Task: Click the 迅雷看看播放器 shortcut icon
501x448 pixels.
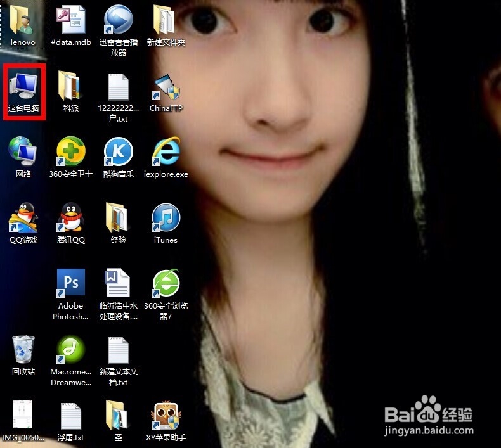Action: click(118, 20)
